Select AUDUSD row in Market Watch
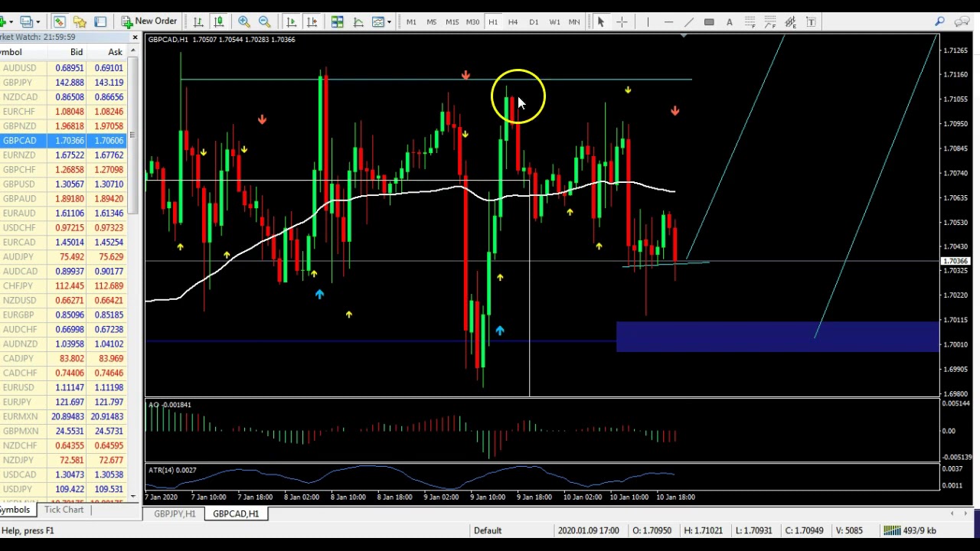 [63, 68]
